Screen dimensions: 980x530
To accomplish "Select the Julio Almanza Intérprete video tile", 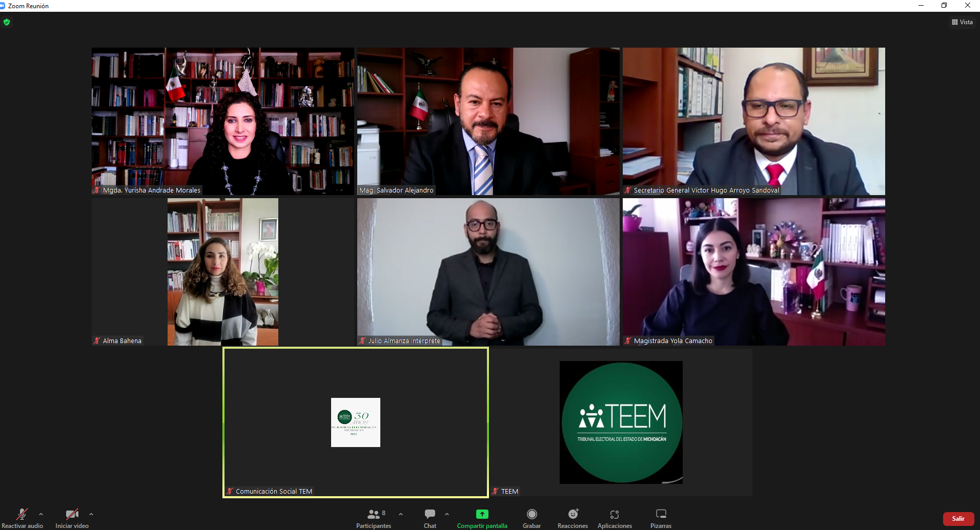I will (488, 271).
